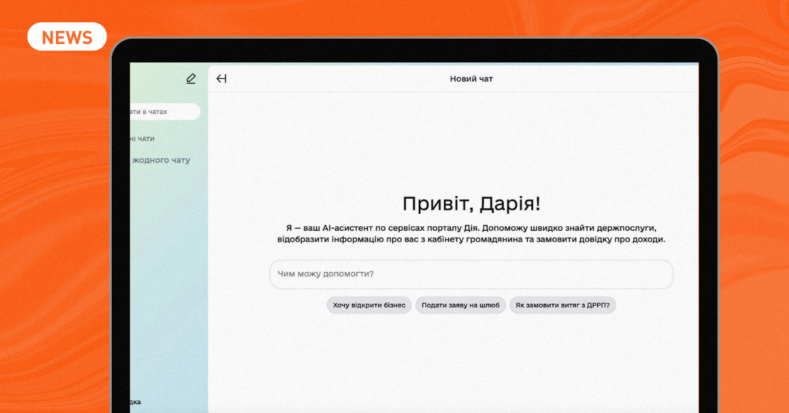Click the chat search field in sidebar
The image size is (789, 413).
165,112
